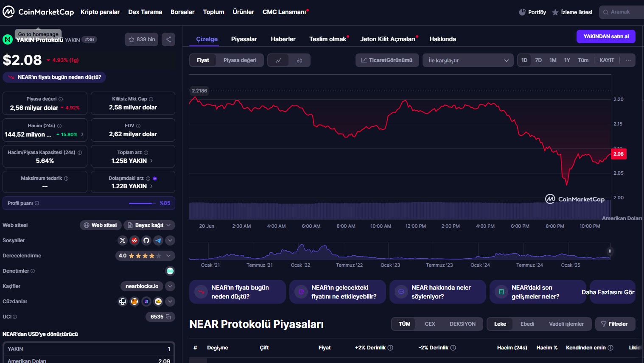Show info for Profil puanı

[x=37, y=203]
